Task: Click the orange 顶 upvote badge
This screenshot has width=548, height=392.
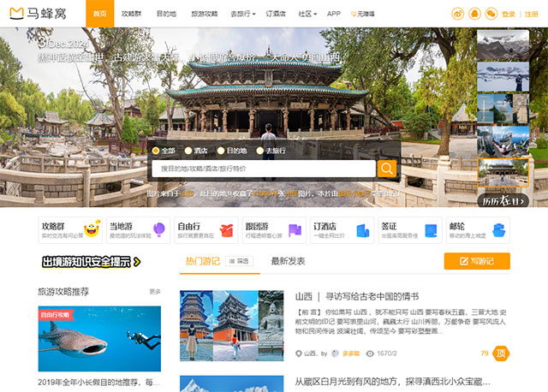Action: (501, 353)
